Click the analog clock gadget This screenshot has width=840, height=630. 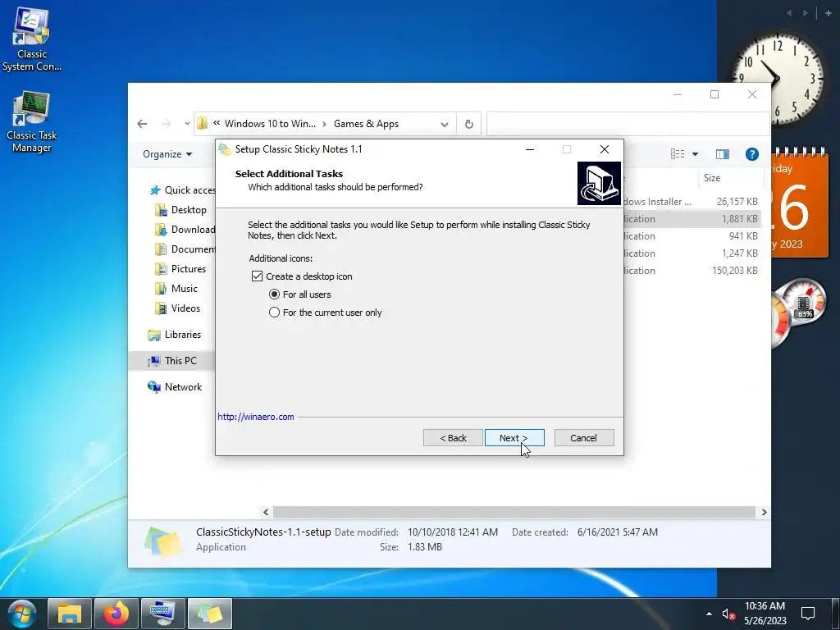[778, 79]
